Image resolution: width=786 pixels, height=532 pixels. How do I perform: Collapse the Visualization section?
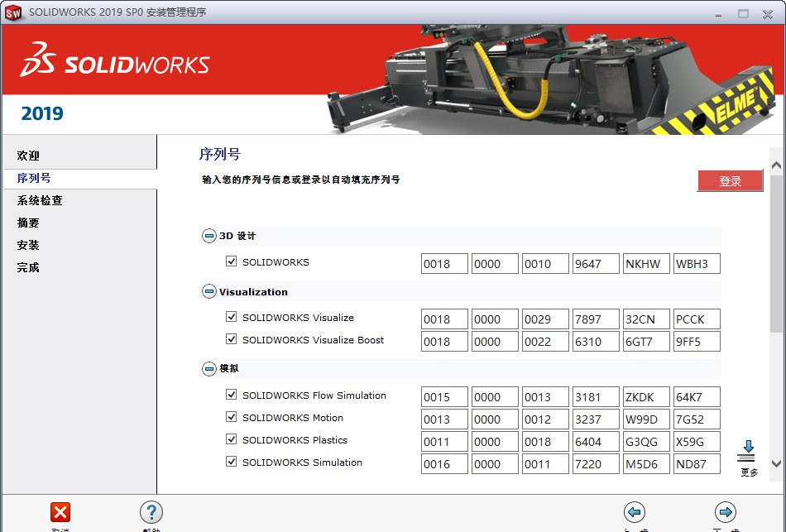(209, 291)
